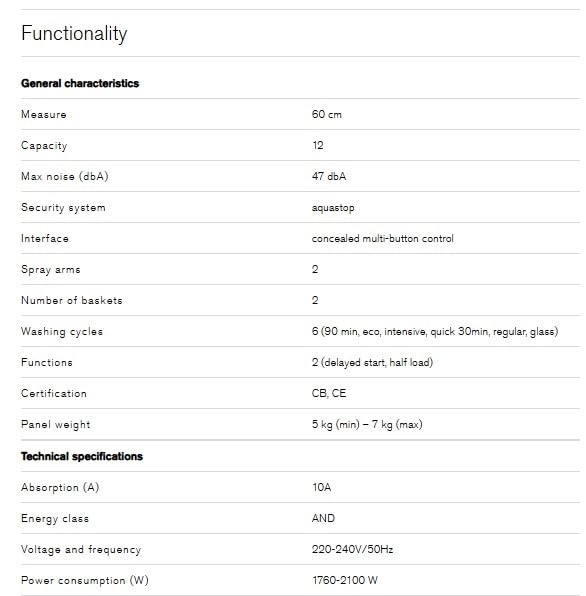586x596 pixels.
Task: Click the Spray arms row label
Action: [51, 270]
